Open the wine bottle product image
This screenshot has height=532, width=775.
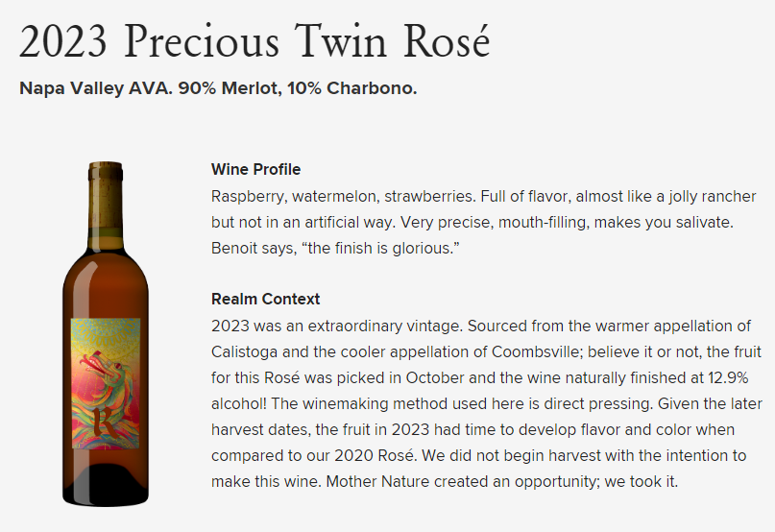[x=106, y=333]
